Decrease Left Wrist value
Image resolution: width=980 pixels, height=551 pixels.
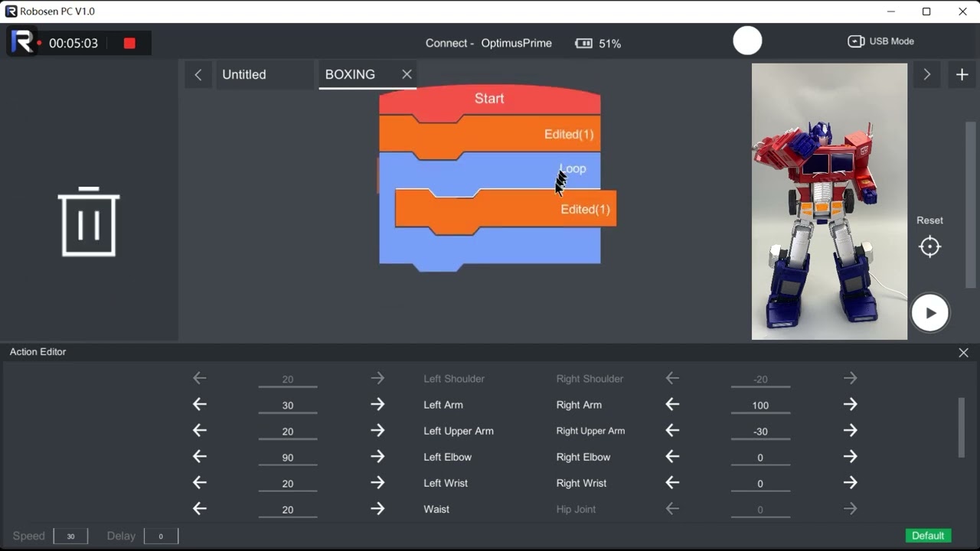200,483
